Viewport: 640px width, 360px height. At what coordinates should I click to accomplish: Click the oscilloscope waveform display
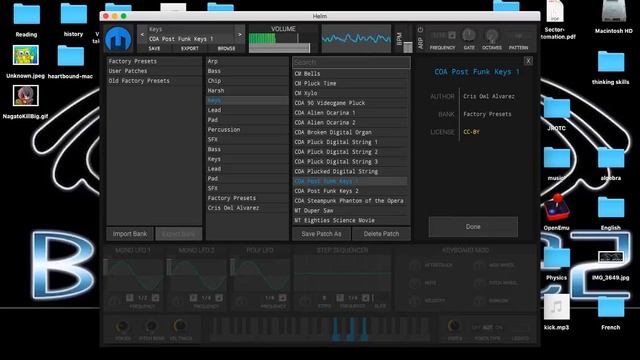click(x=356, y=39)
